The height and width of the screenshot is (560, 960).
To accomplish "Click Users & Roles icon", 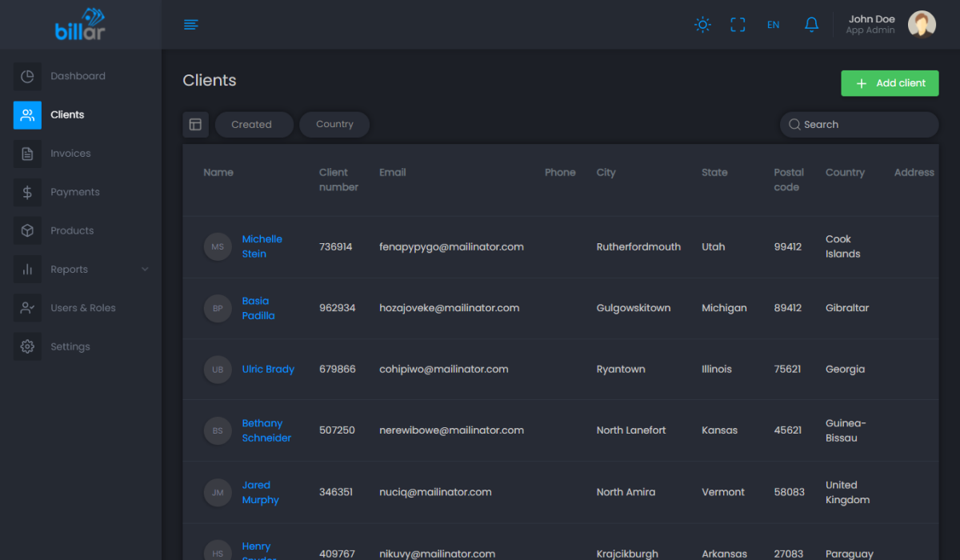I will (x=27, y=308).
